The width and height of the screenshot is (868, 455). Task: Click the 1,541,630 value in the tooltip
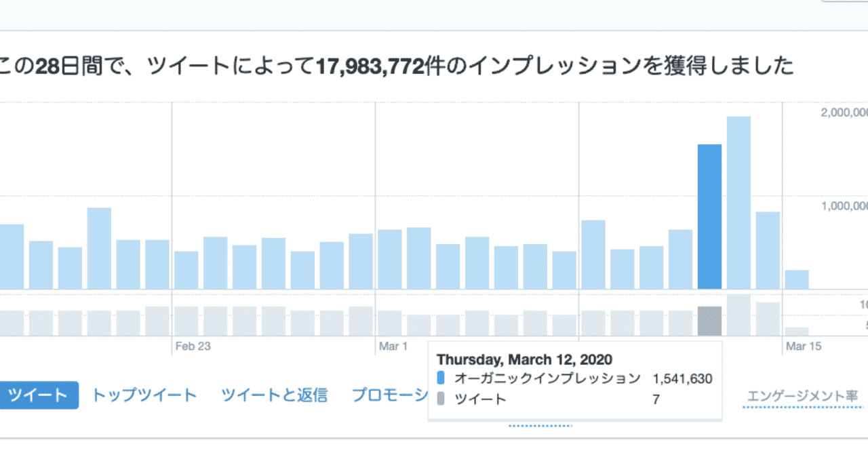(682, 378)
